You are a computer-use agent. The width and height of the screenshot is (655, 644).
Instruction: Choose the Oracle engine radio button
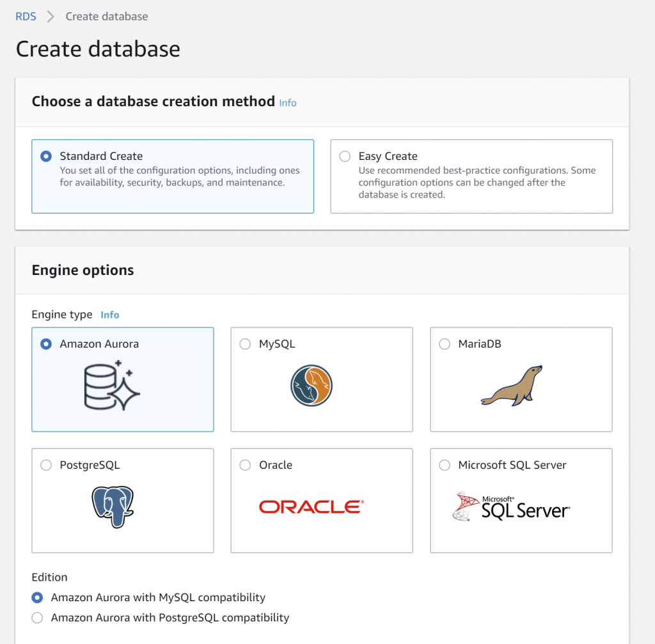tap(245, 465)
